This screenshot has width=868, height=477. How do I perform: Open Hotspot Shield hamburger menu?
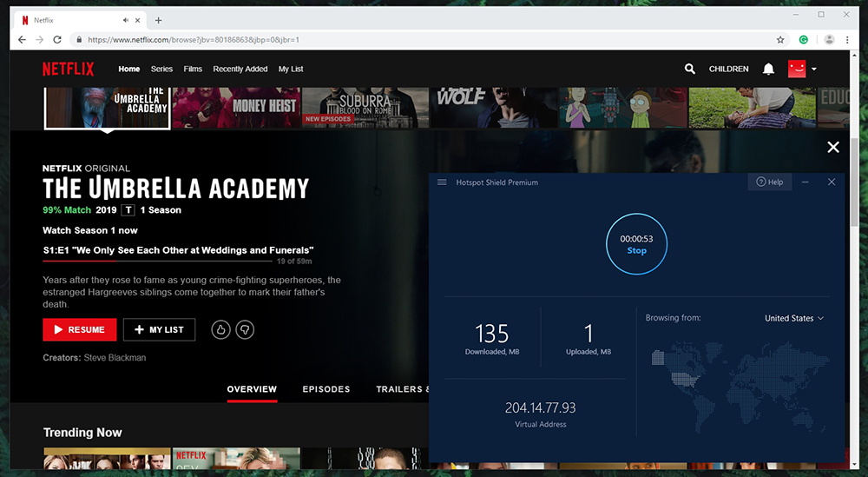(442, 182)
